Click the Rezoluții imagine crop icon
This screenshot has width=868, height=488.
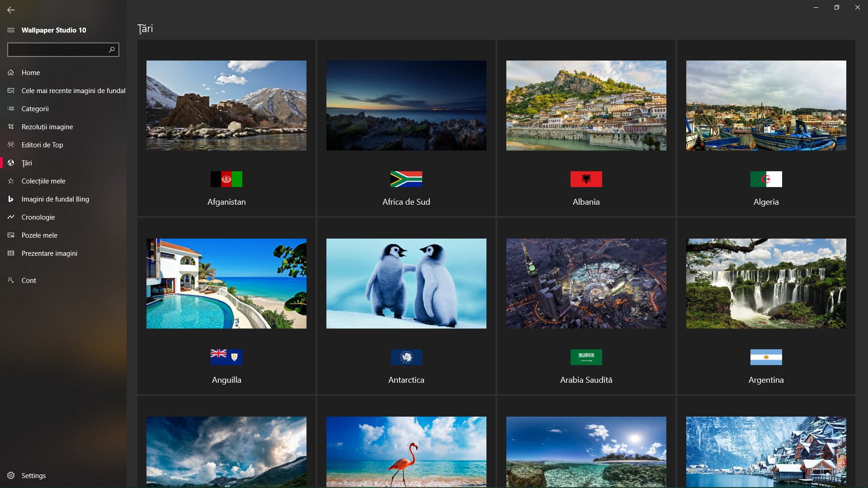coord(11,127)
